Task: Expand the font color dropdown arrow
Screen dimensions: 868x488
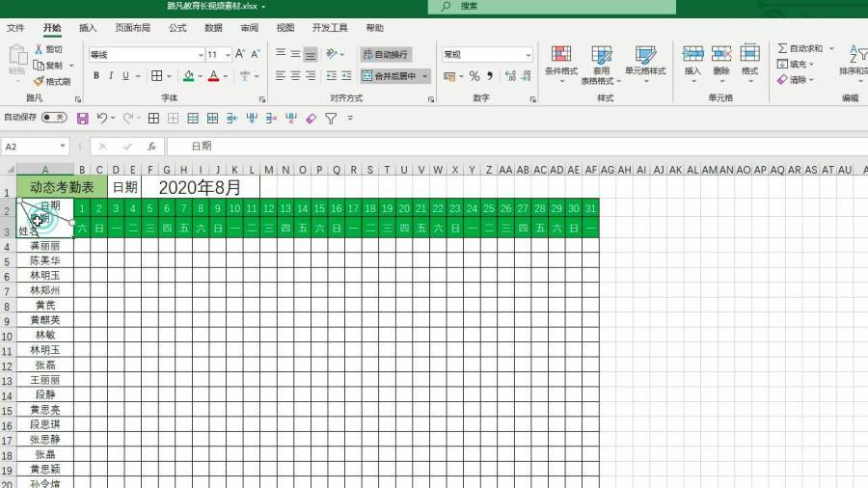Action: (x=226, y=76)
